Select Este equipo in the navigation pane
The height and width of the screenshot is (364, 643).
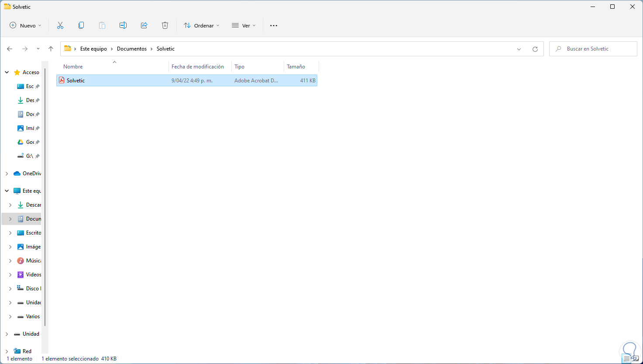(x=31, y=191)
